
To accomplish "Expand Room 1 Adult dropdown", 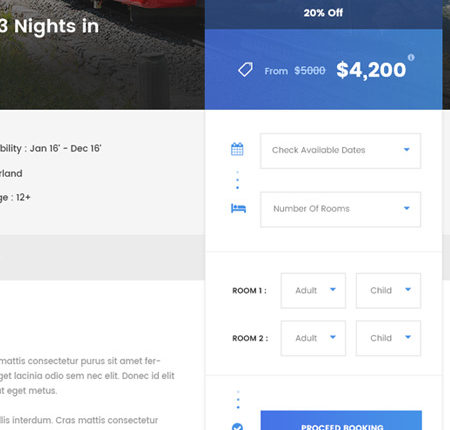I will (x=313, y=291).
